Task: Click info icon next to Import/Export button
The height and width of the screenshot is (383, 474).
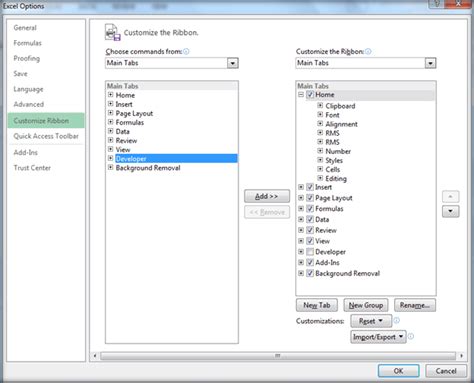Action: (411, 336)
